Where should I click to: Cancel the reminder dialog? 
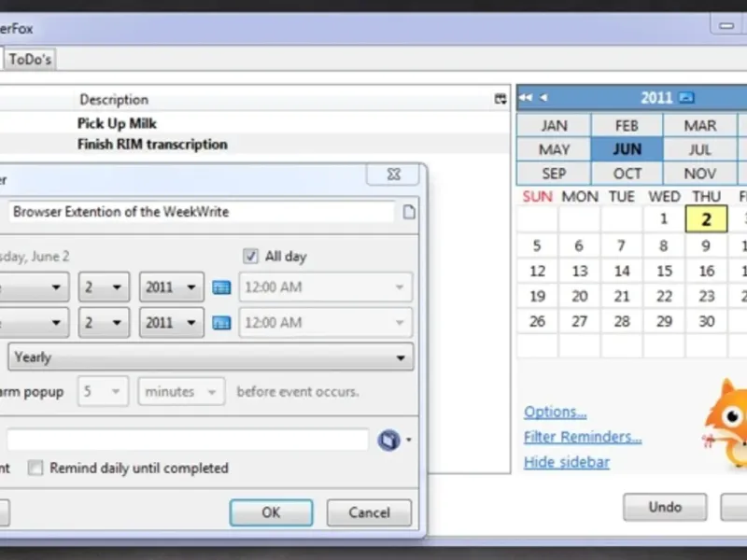tap(369, 512)
